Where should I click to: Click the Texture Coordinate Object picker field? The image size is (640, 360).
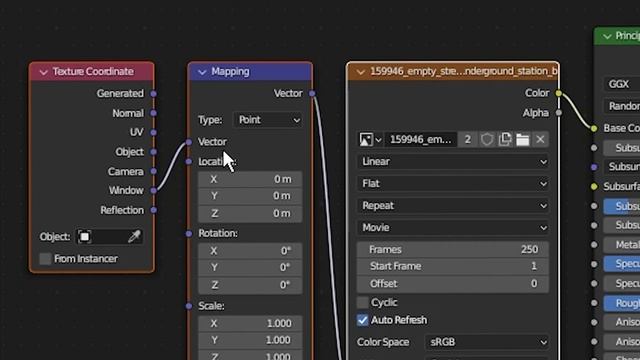click(x=109, y=236)
